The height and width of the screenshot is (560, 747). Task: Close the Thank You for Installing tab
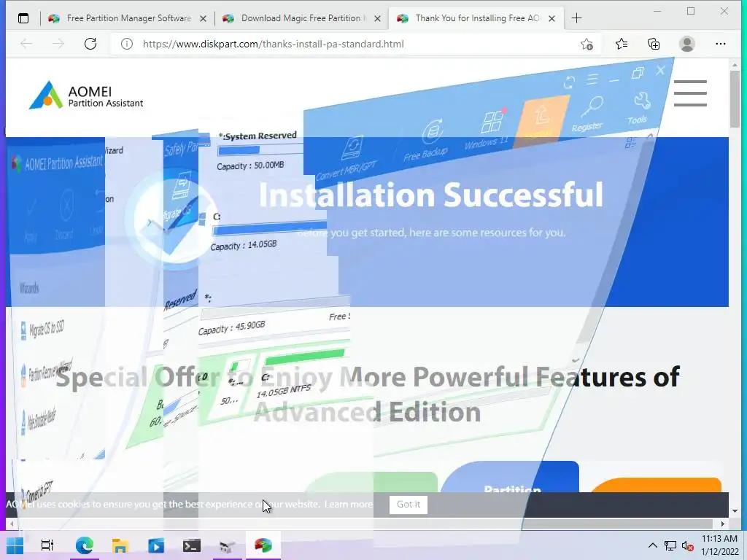click(551, 18)
